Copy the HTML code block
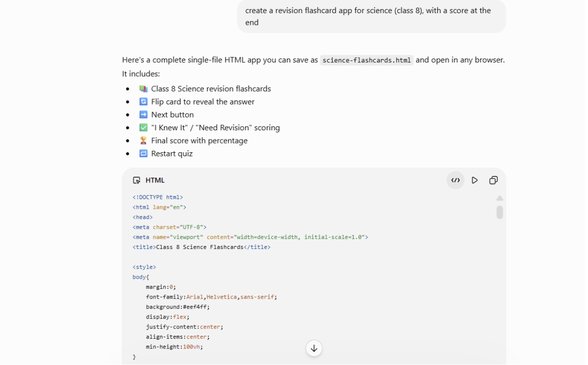This screenshot has width=588, height=365. coord(493,180)
